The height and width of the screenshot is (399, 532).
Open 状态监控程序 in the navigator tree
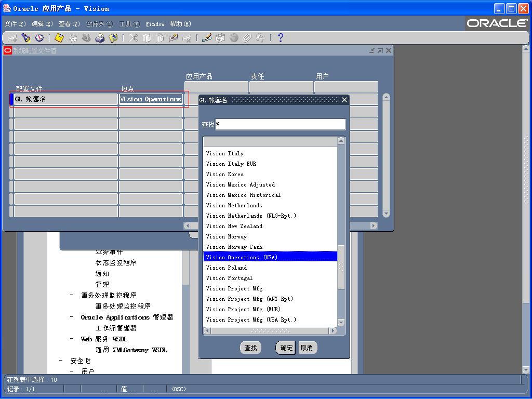pos(116,262)
